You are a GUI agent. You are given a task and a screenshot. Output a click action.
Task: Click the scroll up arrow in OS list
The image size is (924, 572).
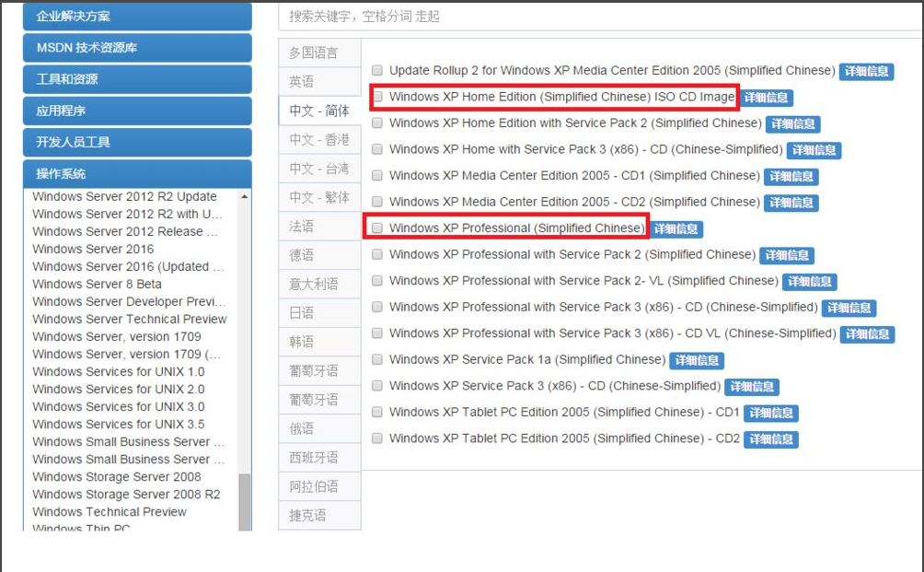point(245,196)
